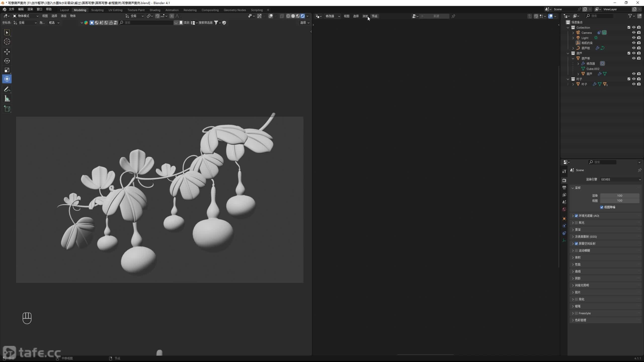The image size is (644, 362).
Task: Select the Move tool in toolbar
Action: pos(7,52)
